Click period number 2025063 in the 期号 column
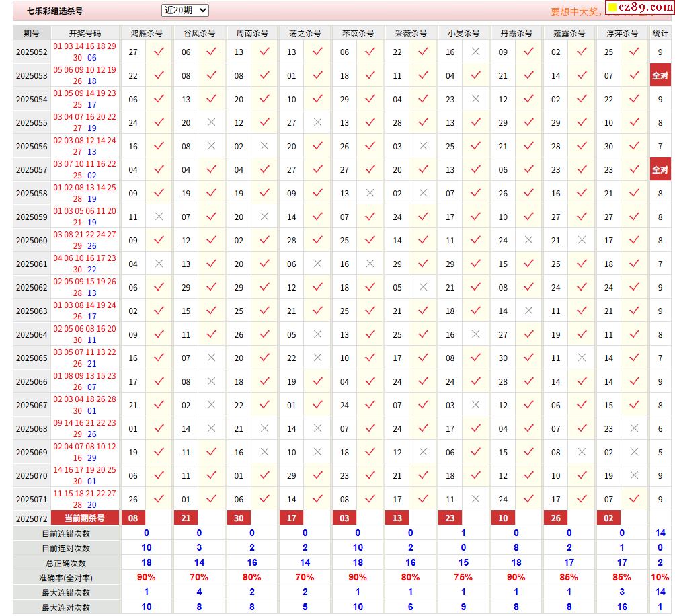The width and height of the screenshot is (675, 616). [x=32, y=311]
